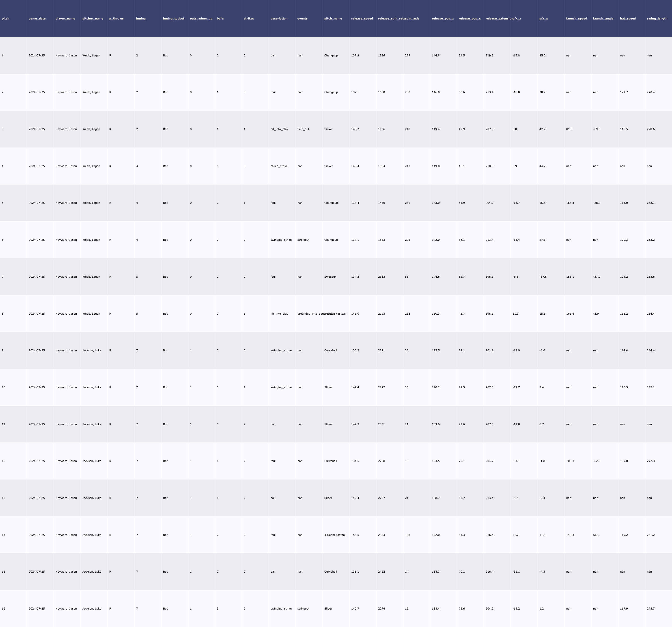This screenshot has width=672, height=627.
Task: Click the launch_angle column header
Action: (x=603, y=19)
